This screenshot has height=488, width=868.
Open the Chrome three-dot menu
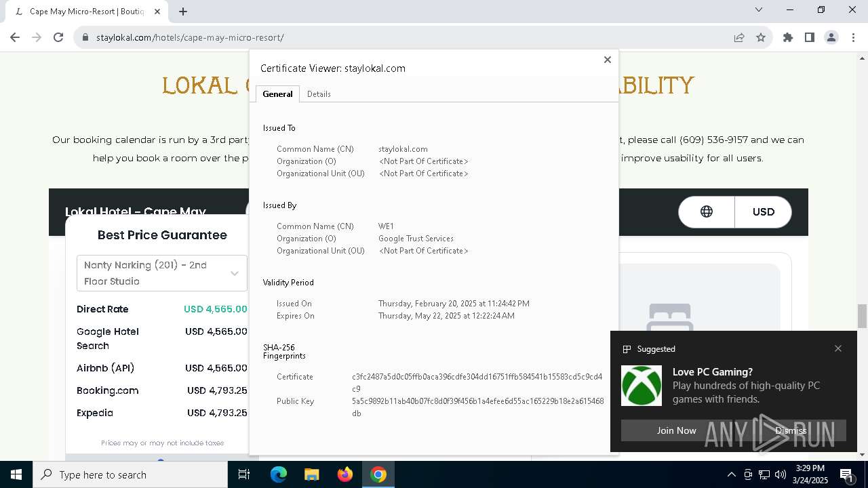pyautogui.click(x=853, y=37)
